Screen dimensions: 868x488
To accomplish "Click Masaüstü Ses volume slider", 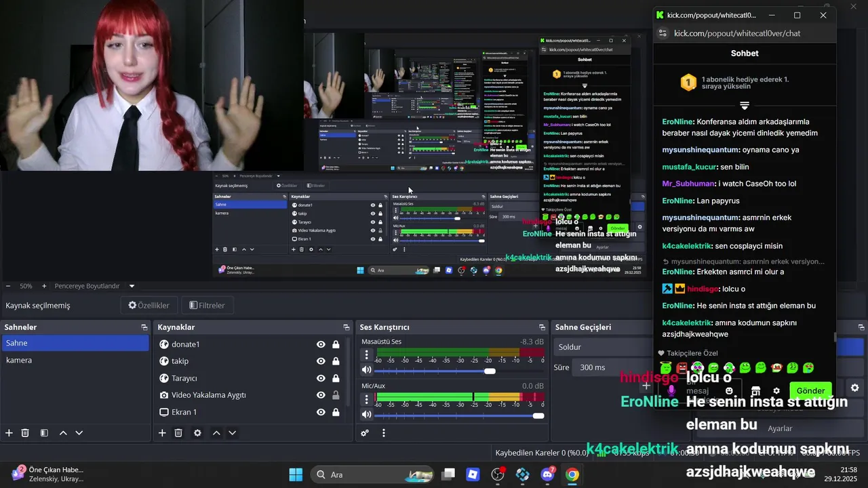I will tap(460, 371).
